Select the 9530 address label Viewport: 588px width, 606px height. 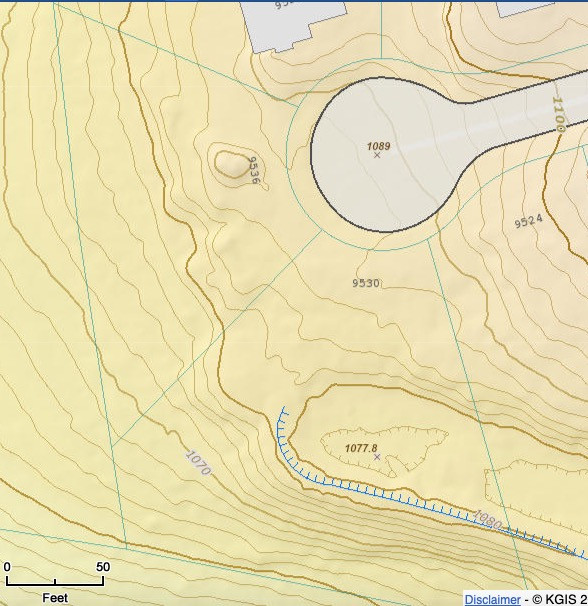[366, 283]
